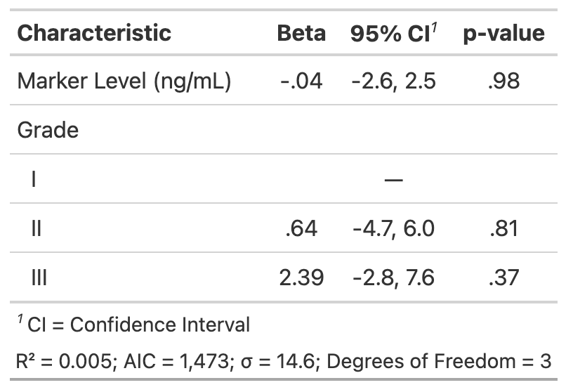
Task: Click the Beta column header
Action: pyautogui.click(x=301, y=33)
